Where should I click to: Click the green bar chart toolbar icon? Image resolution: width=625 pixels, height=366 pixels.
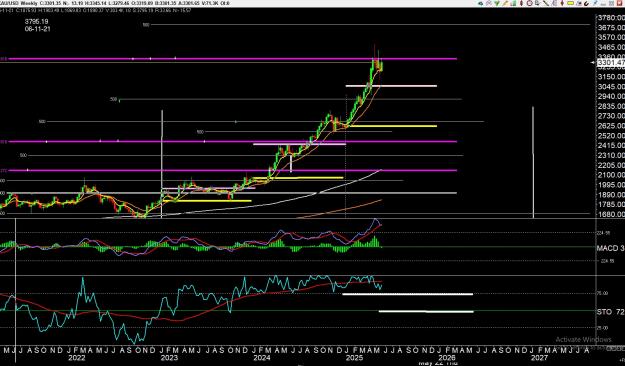click(513, 3)
